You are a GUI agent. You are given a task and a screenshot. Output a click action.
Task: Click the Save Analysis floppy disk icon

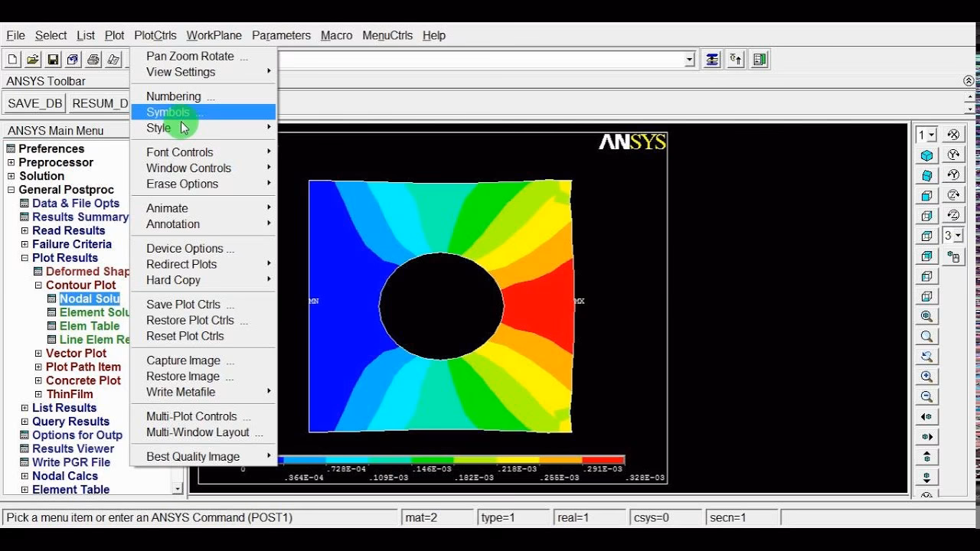click(53, 60)
